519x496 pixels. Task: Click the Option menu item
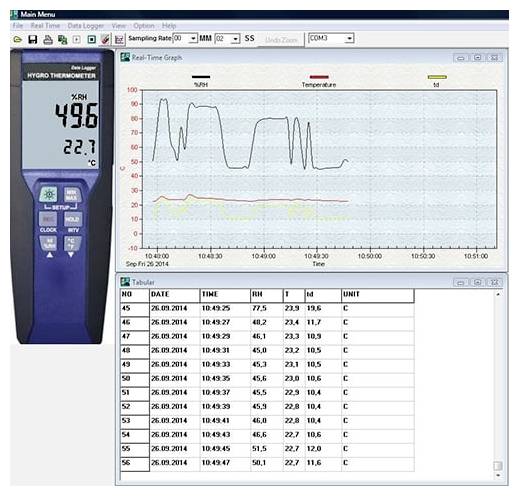click(x=144, y=26)
